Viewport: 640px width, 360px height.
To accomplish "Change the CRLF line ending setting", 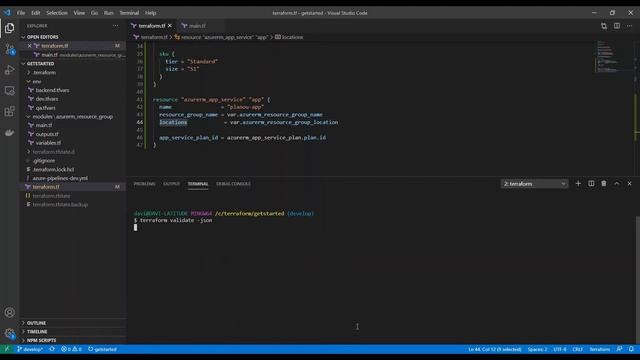I will point(578,349).
